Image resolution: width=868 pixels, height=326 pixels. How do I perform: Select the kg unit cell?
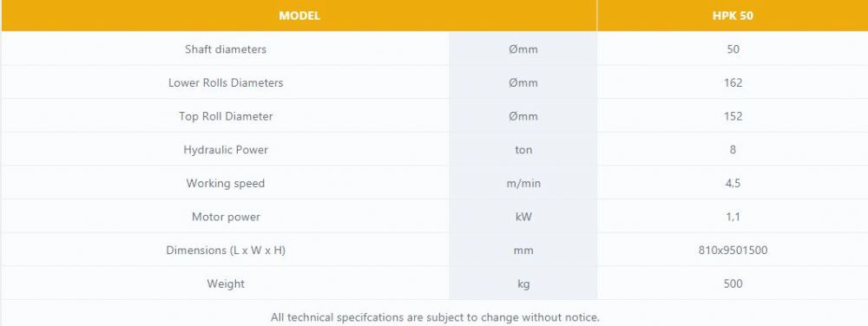coord(523,284)
